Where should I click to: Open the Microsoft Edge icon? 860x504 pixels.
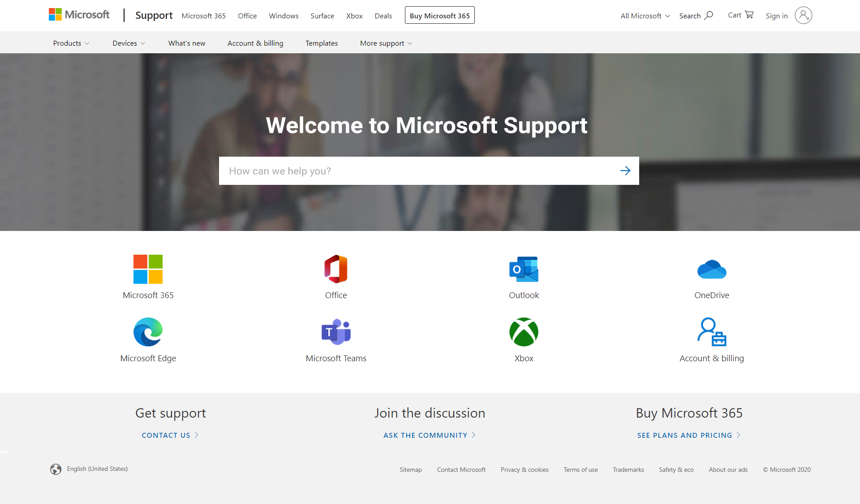tap(148, 332)
